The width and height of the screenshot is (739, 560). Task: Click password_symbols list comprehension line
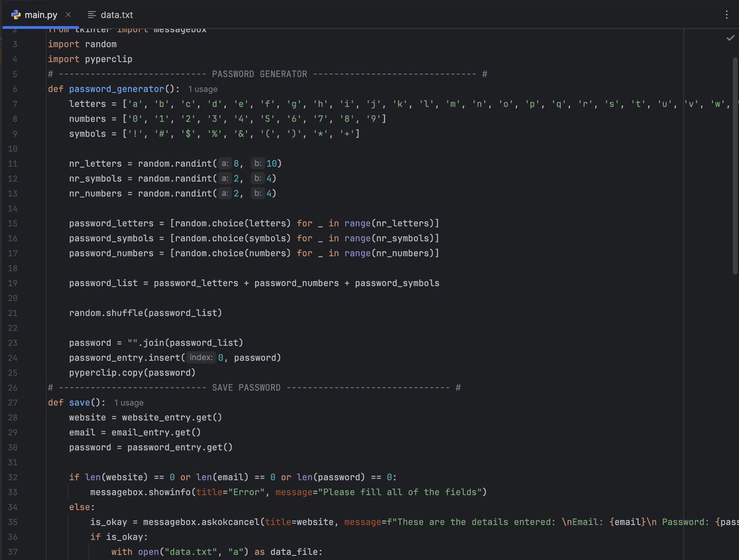pyautogui.click(x=254, y=238)
